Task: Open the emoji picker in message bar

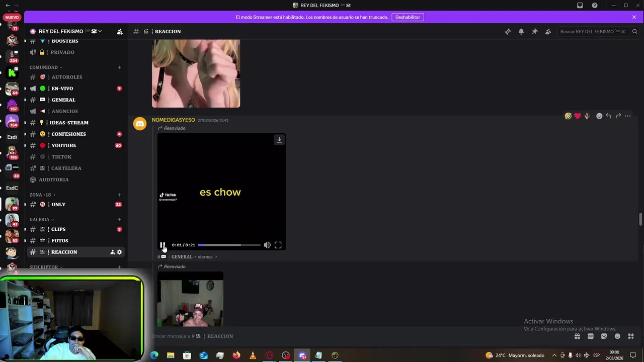Action: (x=617, y=336)
